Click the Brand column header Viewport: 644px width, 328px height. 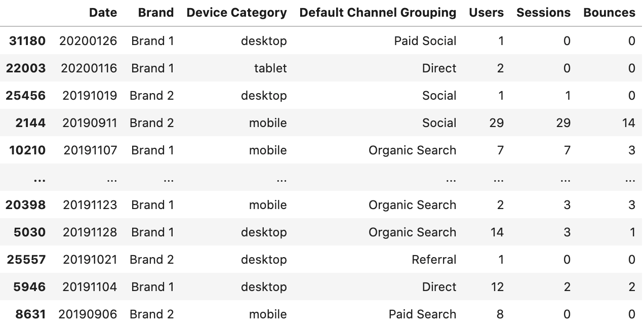point(156,13)
